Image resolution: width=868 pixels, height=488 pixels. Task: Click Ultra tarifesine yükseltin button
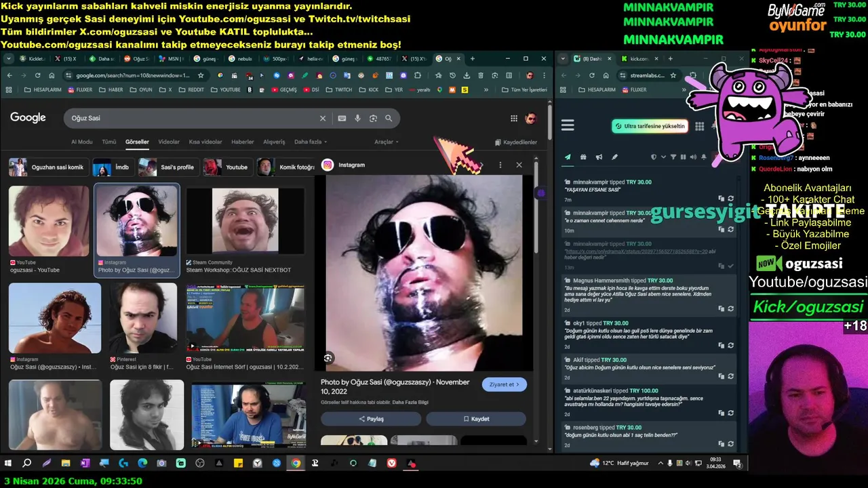click(650, 126)
